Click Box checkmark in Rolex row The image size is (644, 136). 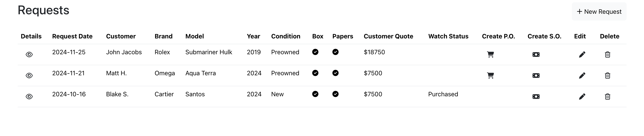(x=315, y=52)
